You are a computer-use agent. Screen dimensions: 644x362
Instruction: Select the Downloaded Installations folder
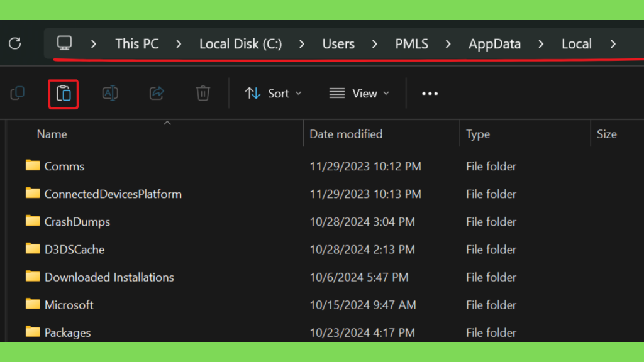click(109, 277)
